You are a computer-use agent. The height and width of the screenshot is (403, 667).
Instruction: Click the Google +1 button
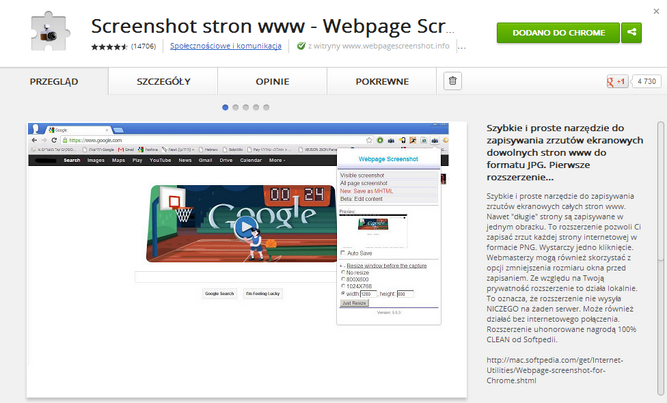617,81
